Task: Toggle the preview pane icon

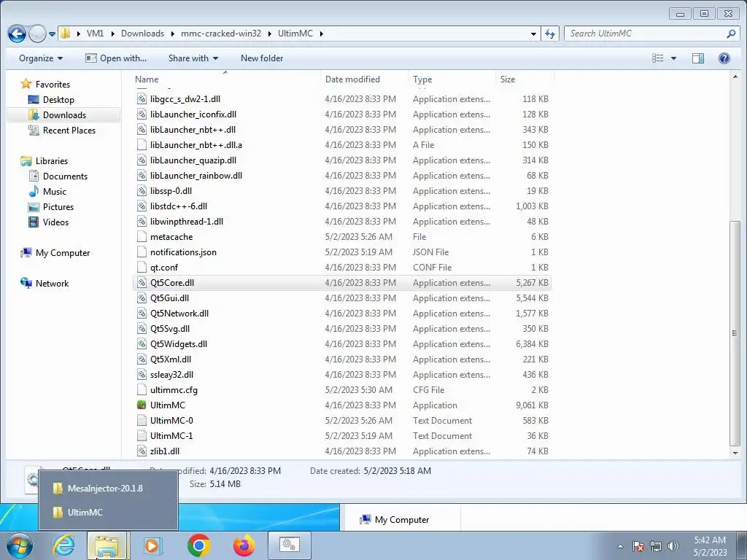Action: click(x=698, y=58)
